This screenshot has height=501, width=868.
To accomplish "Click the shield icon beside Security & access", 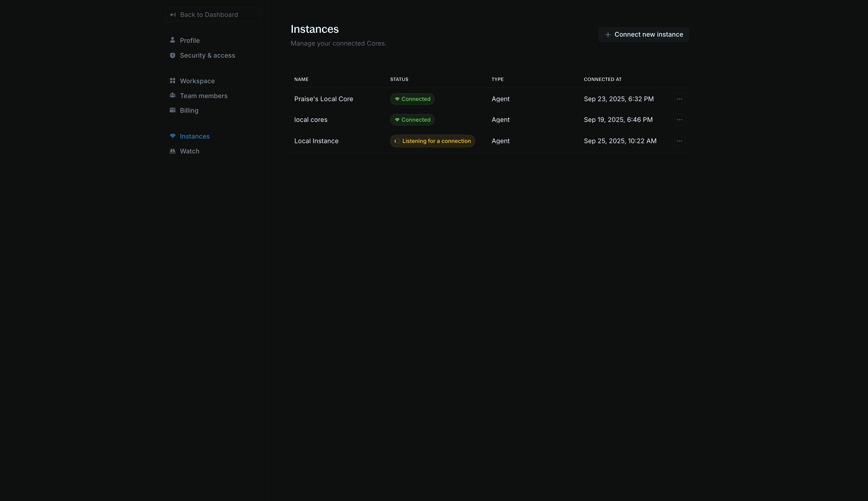I will pyautogui.click(x=172, y=55).
